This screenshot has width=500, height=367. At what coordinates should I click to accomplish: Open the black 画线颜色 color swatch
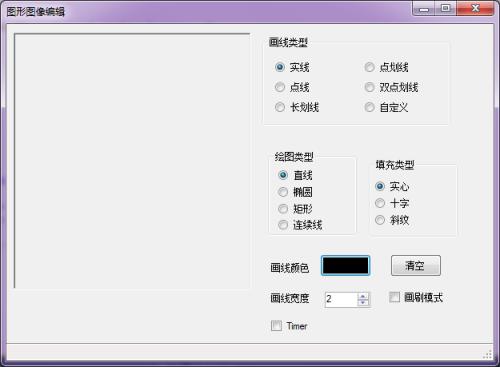(x=346, y=266)
